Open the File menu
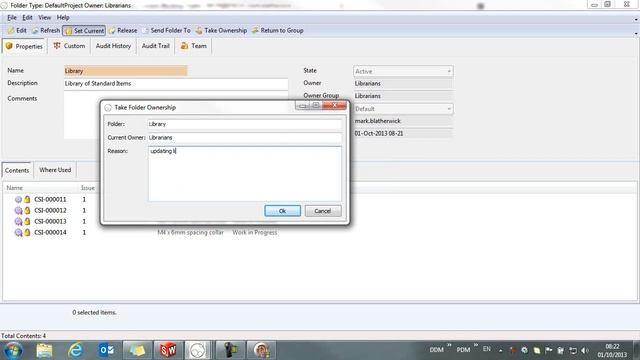 (x=12, y=18)
